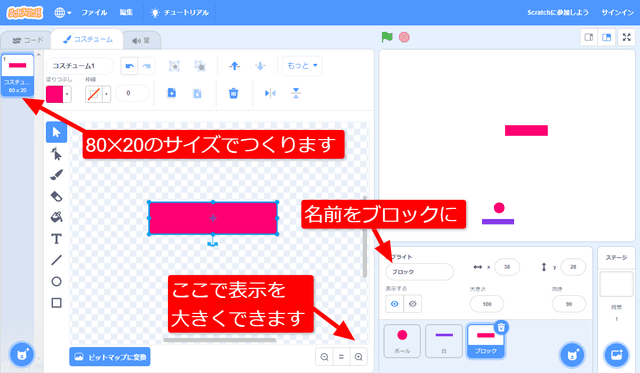
Task: Click the green flag to start
Action: coord(387,37)
